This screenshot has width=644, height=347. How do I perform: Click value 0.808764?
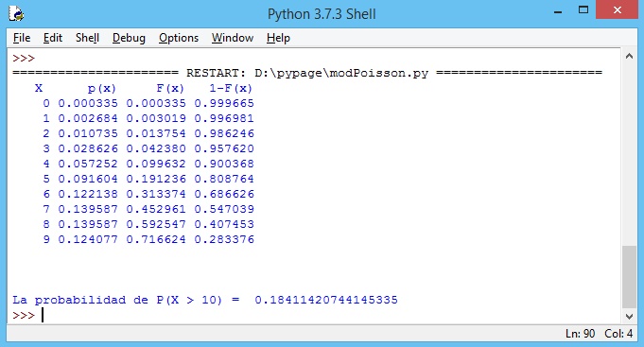(224, 179)
